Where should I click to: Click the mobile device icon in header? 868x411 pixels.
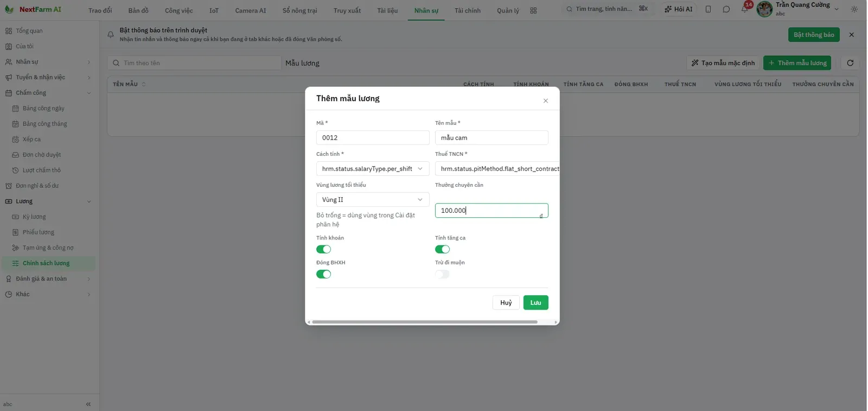(x=708, y=9)
